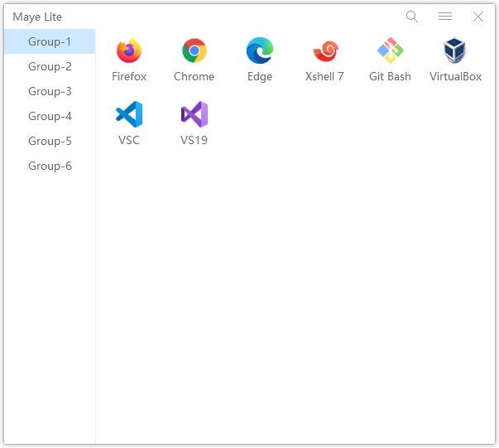Close the Maye Lite window
The image size is (499, 448).
tap(478, 17)
